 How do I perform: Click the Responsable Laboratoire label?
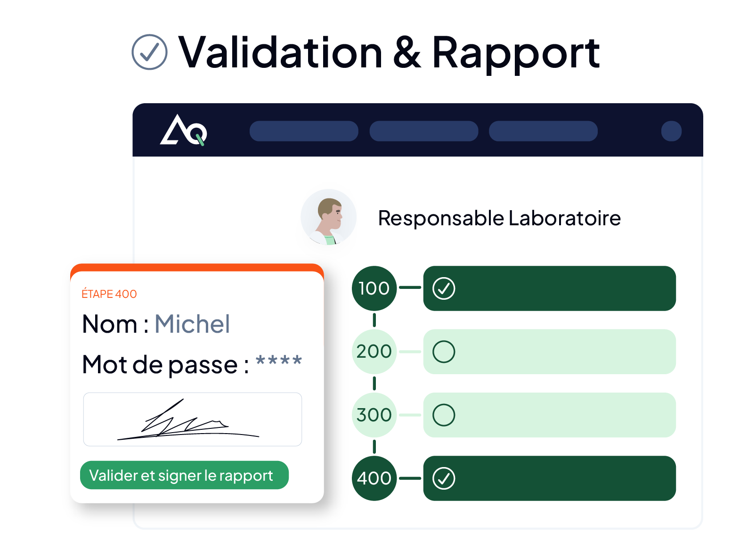coord(499,218)
